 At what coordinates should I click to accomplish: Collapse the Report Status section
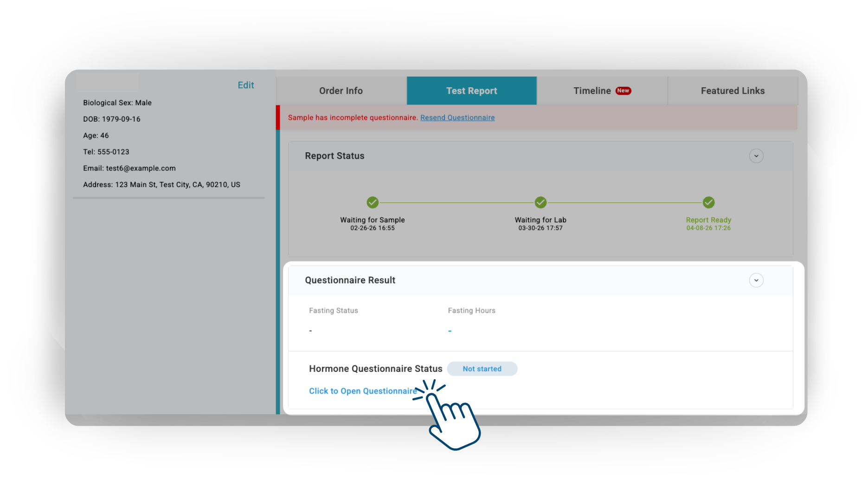pyautogui.click(x=756, y=156)
